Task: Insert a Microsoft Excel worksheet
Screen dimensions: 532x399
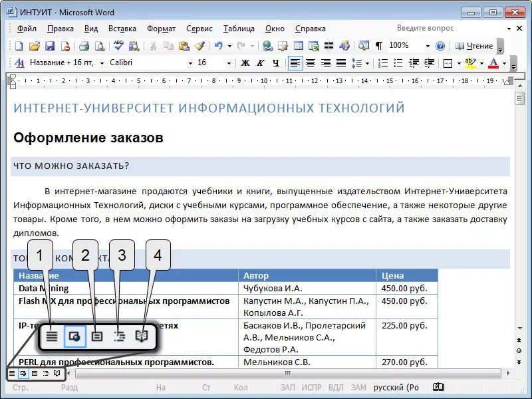Action: (x=314, y=46)
